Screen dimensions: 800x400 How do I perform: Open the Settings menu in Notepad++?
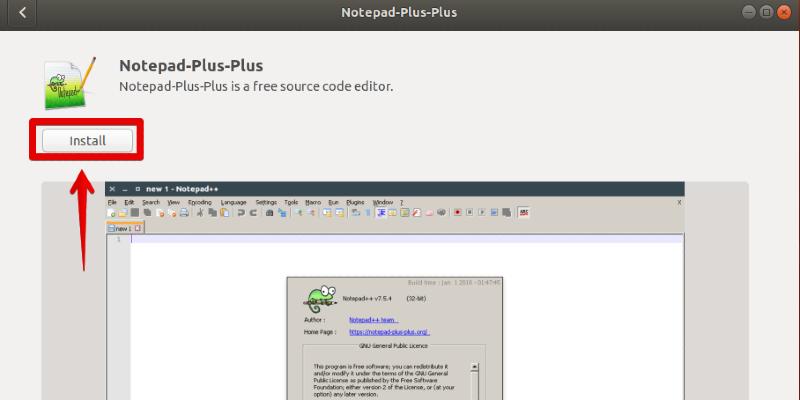[x=266, y=202]
